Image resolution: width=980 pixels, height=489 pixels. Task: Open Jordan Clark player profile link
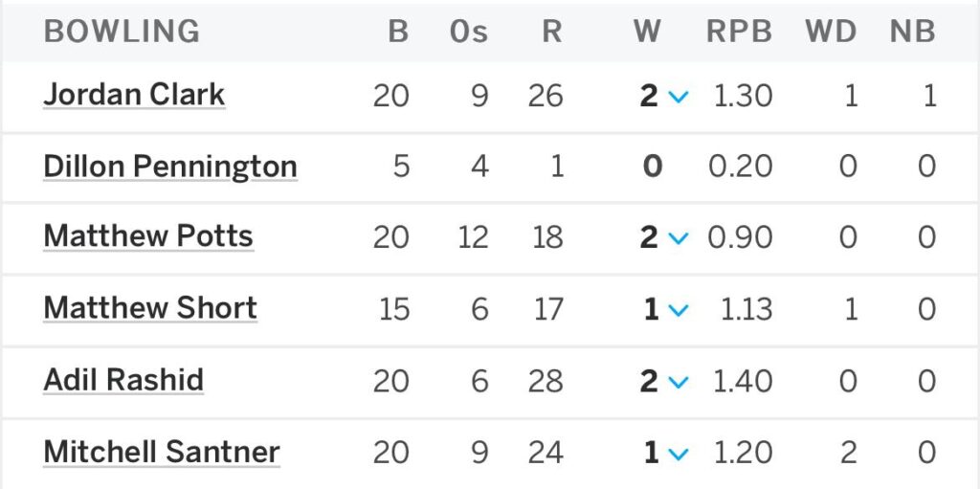click(134, 95)
